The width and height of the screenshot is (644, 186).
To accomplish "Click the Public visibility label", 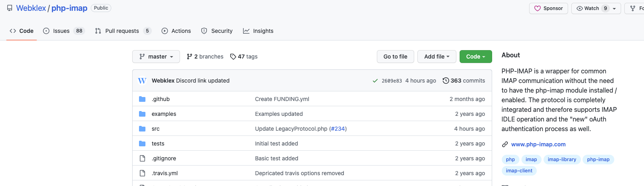I will tap(101, 8).
